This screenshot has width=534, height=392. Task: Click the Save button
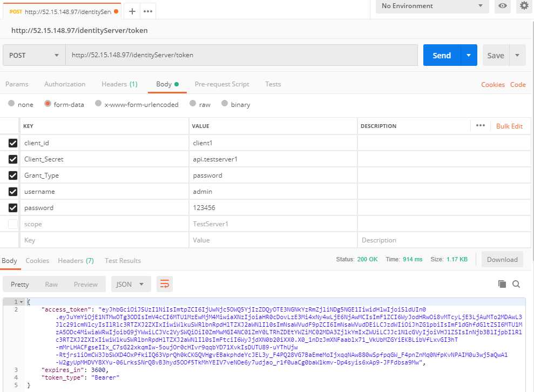pos(496,55)
